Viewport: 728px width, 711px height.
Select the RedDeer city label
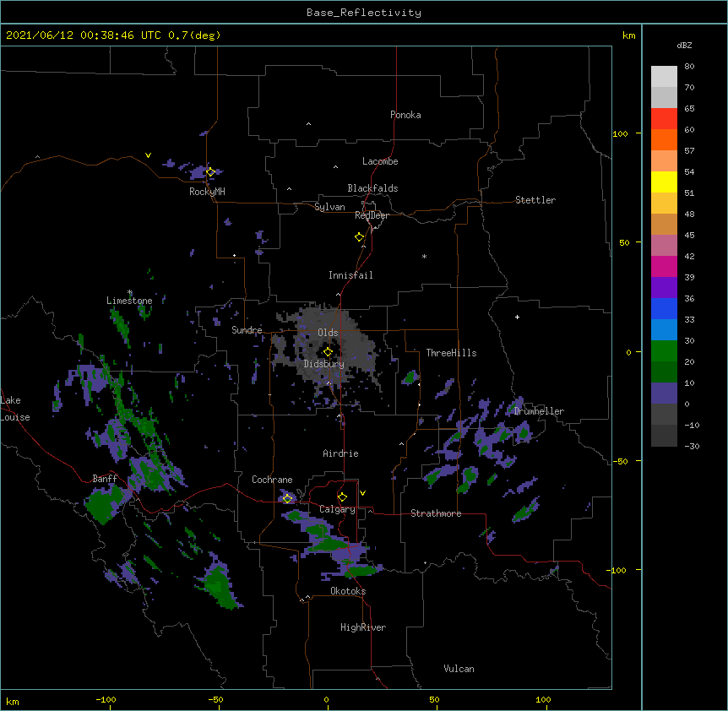(372, 215)
